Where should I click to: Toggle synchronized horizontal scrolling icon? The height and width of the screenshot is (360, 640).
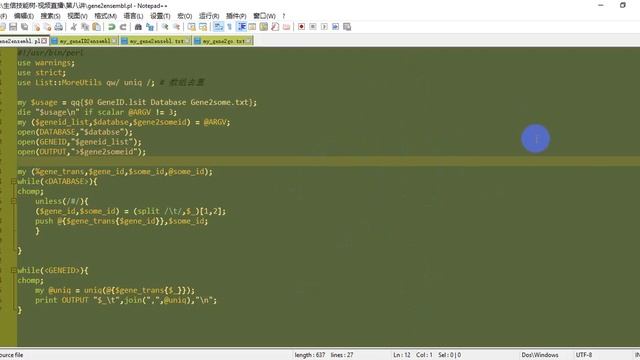[x=203, y=27]
